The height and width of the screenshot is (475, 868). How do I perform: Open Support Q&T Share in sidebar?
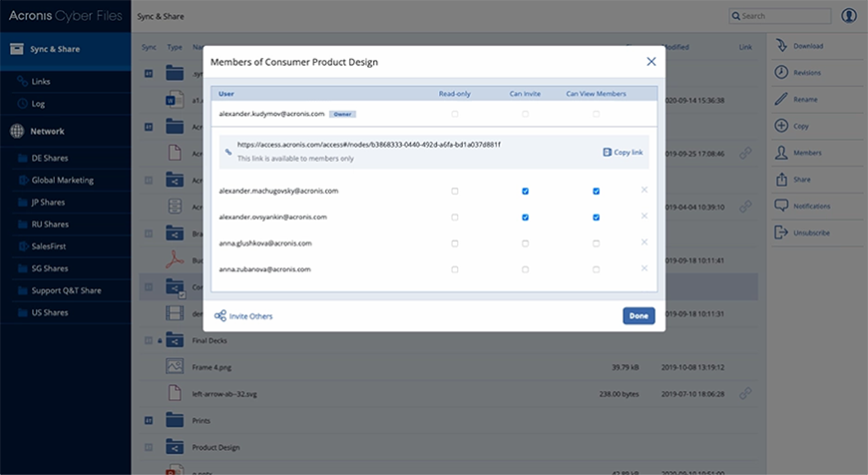pyautogui.click(x=66, y=290)
